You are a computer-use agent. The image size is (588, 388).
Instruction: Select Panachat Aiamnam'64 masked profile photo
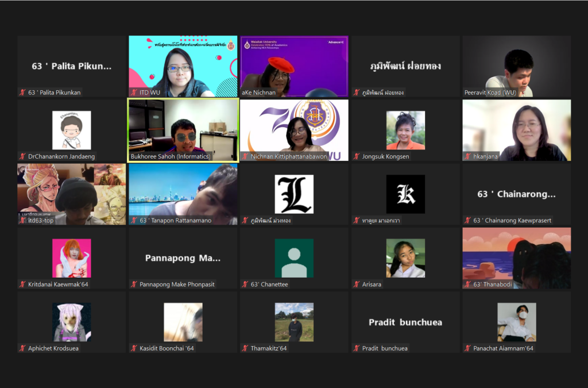click(517, 322)
